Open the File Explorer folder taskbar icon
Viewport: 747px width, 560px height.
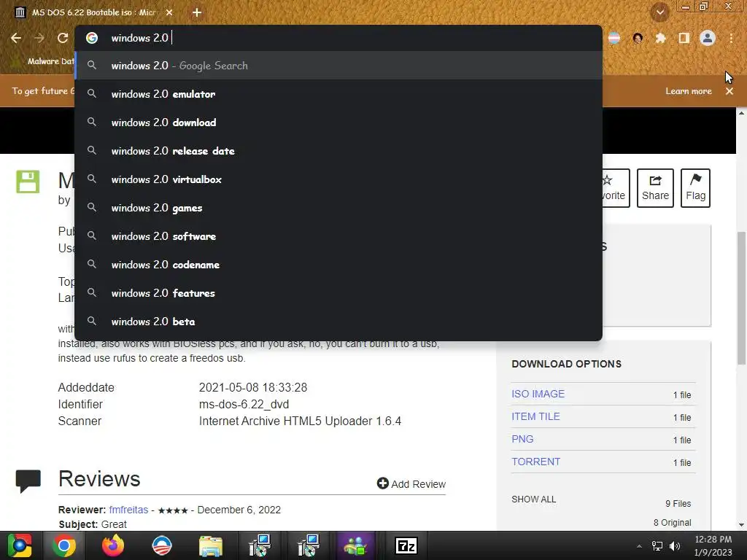[x=211, y=545]
